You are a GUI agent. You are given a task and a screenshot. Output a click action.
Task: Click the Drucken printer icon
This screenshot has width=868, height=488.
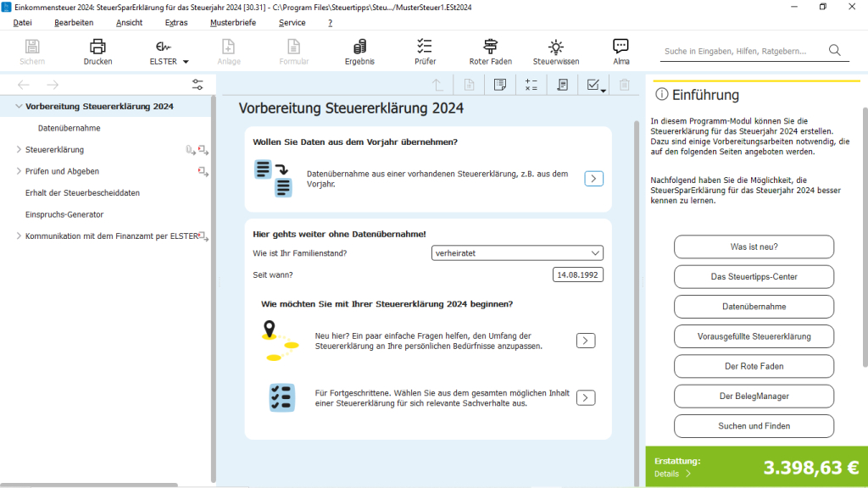(97, 47)
